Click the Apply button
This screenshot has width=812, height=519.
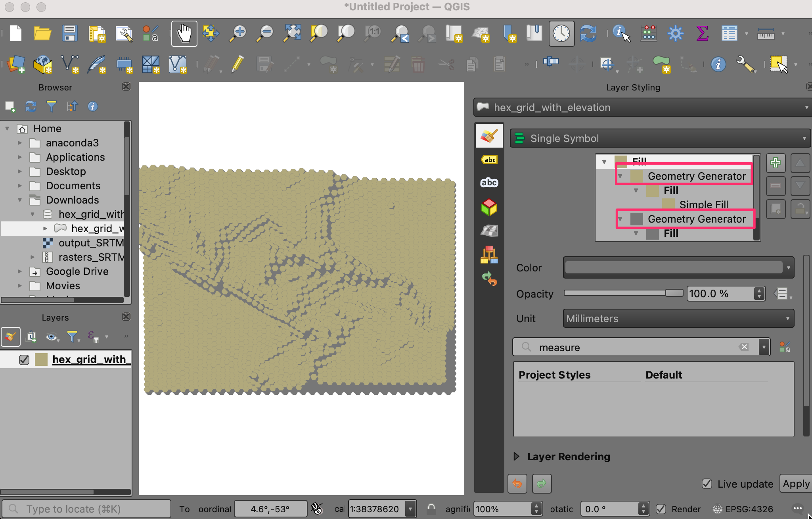795,484
